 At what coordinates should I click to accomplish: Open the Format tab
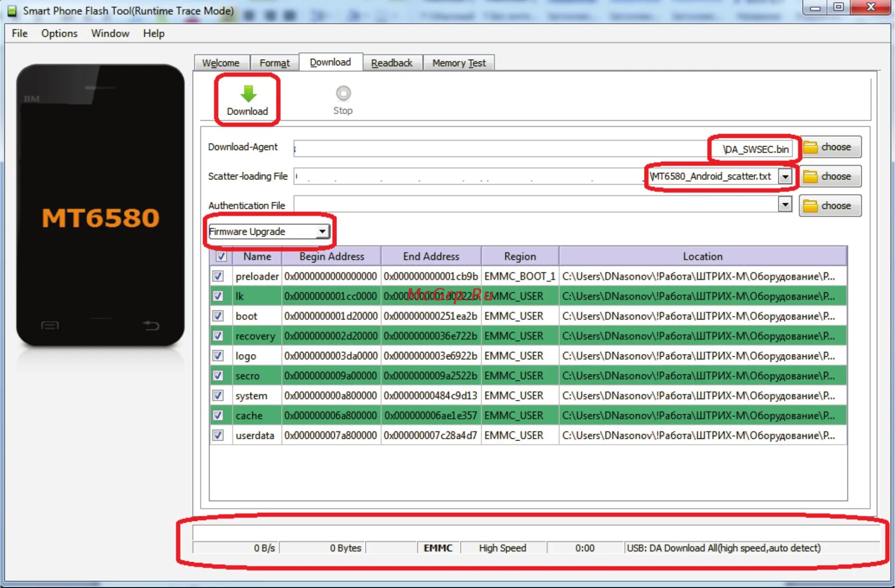pyautogui.click(x=274, y=63)
